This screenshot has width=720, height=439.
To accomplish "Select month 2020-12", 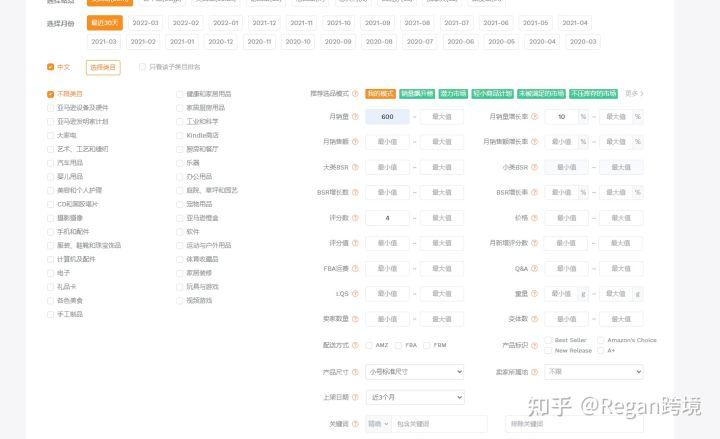I will point(221,41).
